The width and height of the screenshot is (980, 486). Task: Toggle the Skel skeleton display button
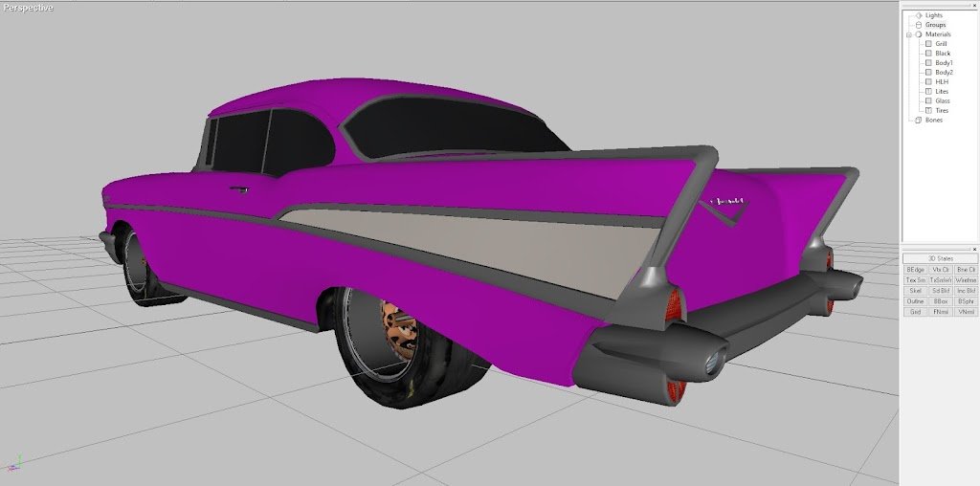915,291
